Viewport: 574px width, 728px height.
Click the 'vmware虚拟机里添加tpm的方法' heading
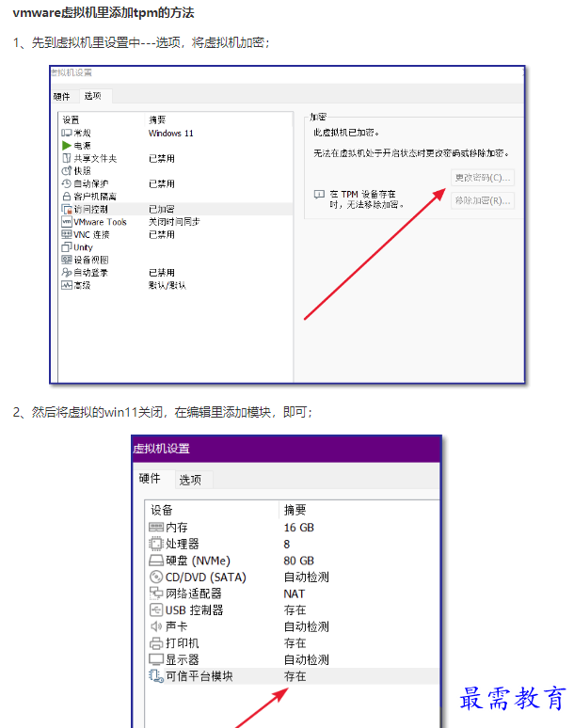pos(104,12)
